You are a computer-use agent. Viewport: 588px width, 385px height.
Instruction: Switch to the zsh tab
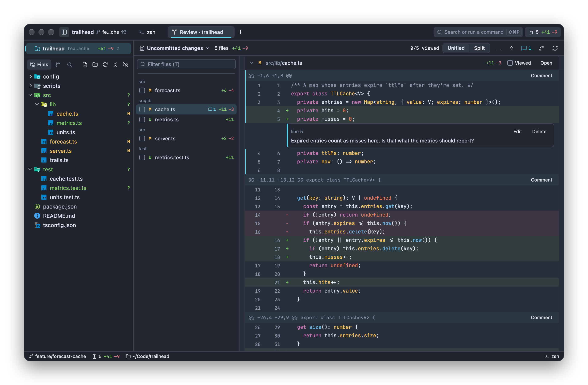pos(147,32)
